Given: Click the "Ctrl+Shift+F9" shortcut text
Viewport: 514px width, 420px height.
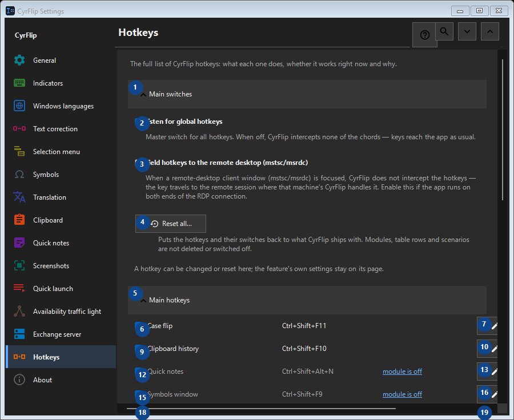Looking at the screenshot, I should 302,394.
